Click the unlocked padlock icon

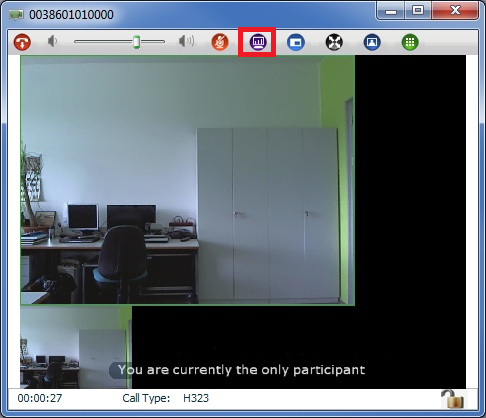click(x=453, y=399)
